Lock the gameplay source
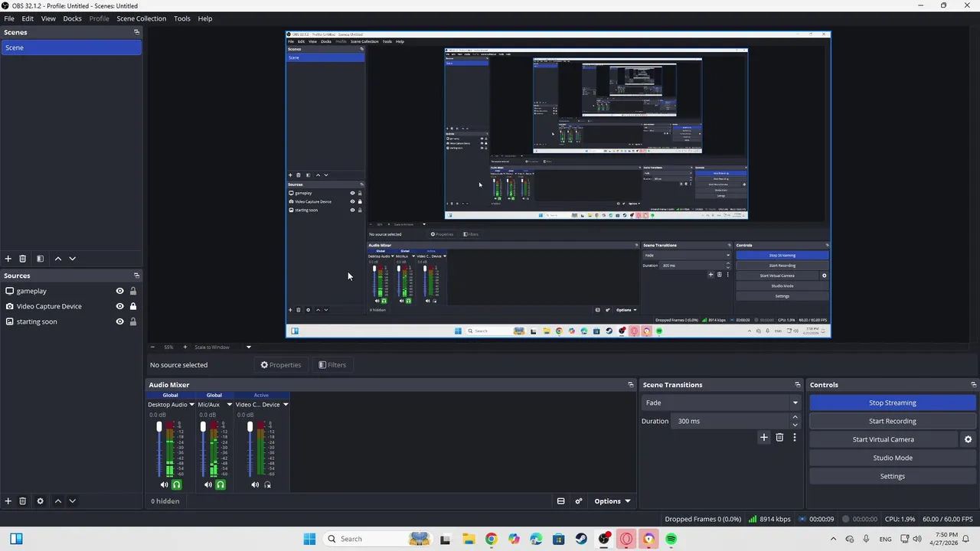 coord(133,291)
